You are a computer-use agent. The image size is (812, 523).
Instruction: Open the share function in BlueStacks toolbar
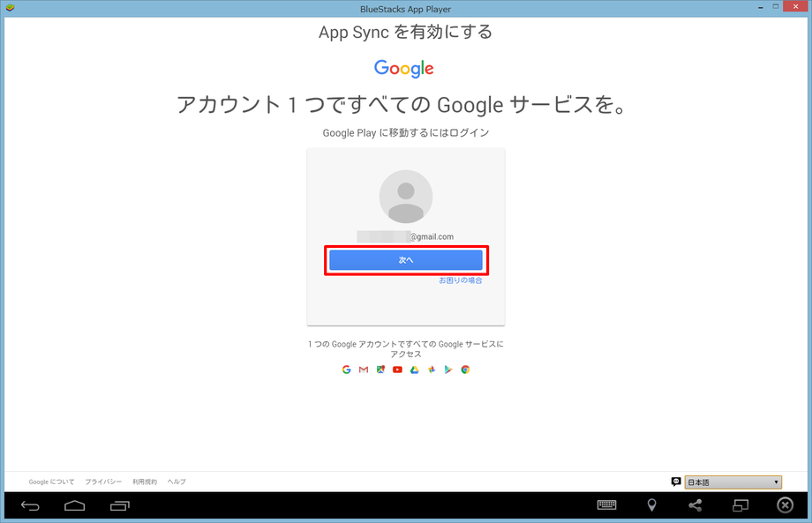695,504
